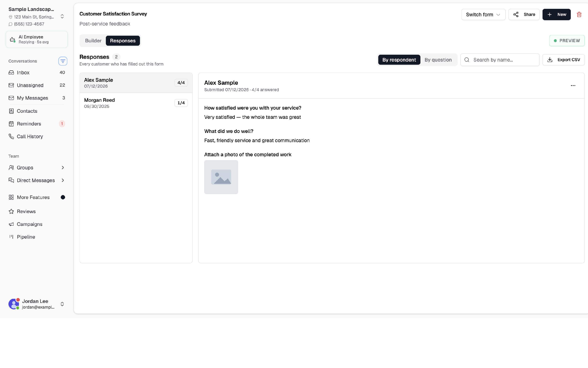588x368 pixels.
Task: Click the Inbox tray icon
Action: [x=11, y=73]
